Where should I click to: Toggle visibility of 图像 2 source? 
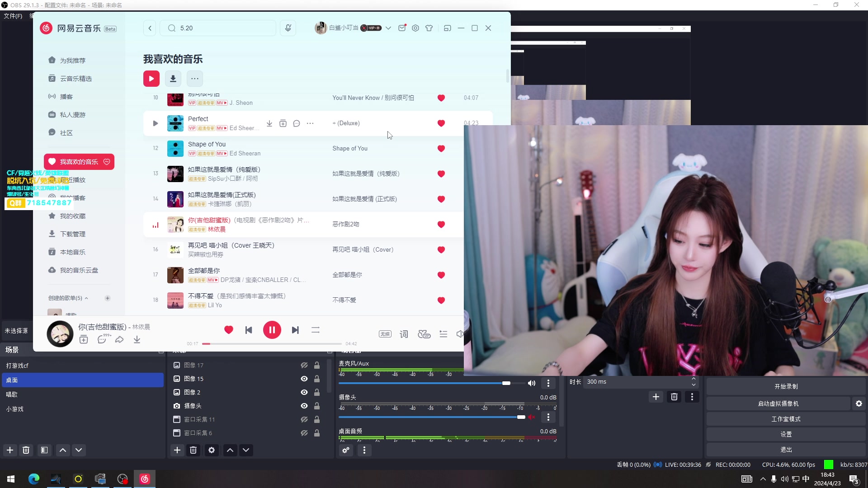coord(304,392)
